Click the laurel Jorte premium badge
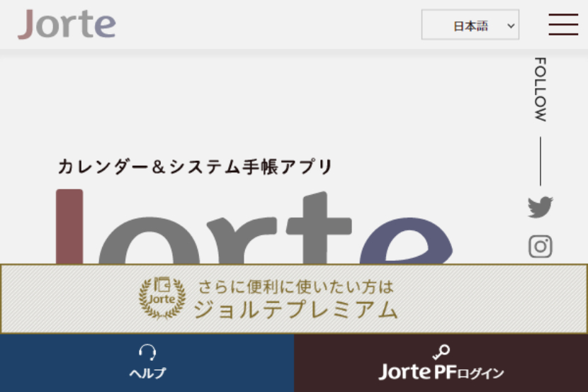The height and width of the screenshot is (392, 588). [x=162, y=298]
